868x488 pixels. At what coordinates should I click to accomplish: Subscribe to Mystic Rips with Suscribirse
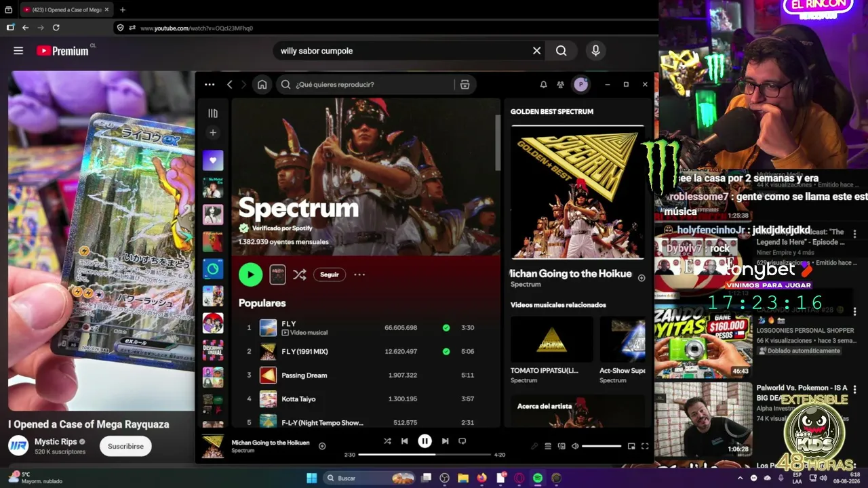click(125, 447)
